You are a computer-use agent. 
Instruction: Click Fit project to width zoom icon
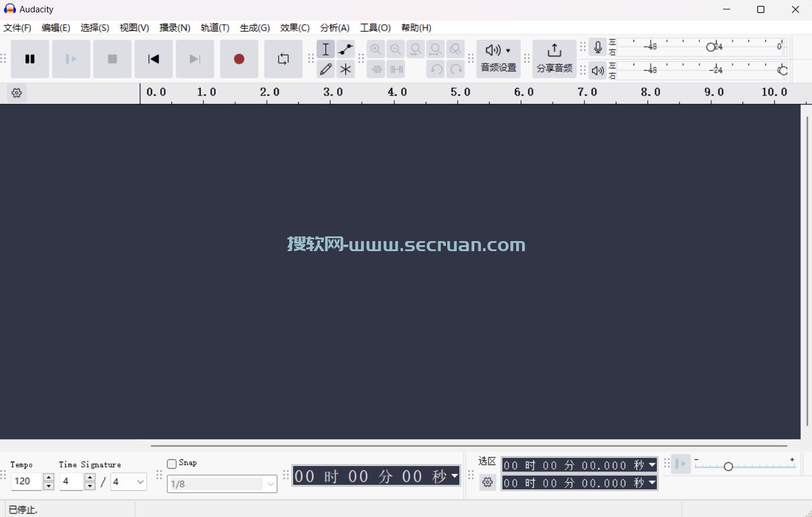click(x=436, y=50)
